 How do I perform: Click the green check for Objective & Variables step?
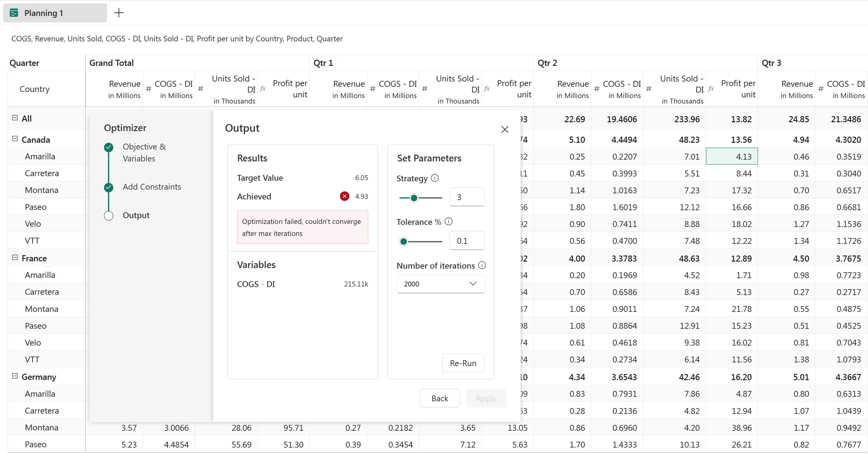108,147
